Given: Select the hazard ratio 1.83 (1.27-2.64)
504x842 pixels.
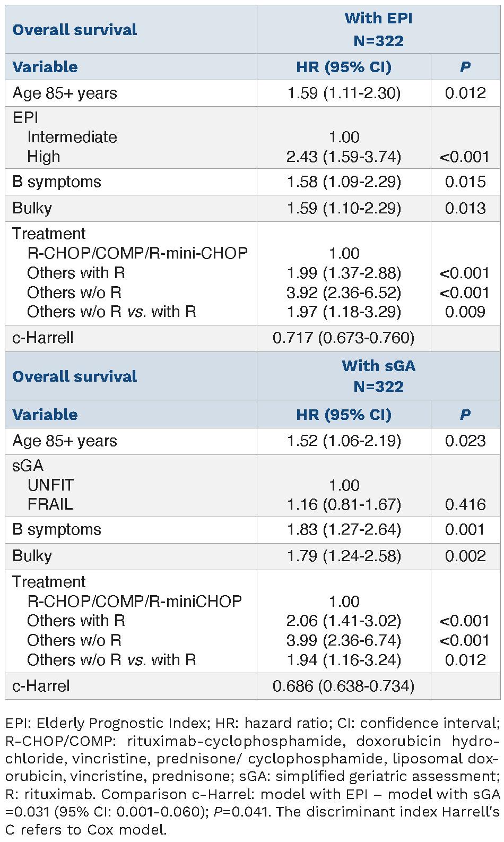Looking at the screenshot, I should (344, 530).
